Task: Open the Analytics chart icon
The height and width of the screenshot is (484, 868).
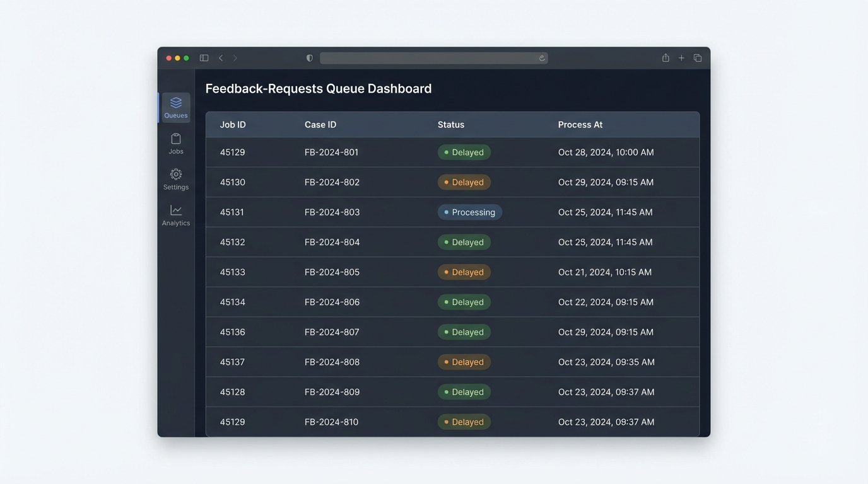Action: pos(176,214)
